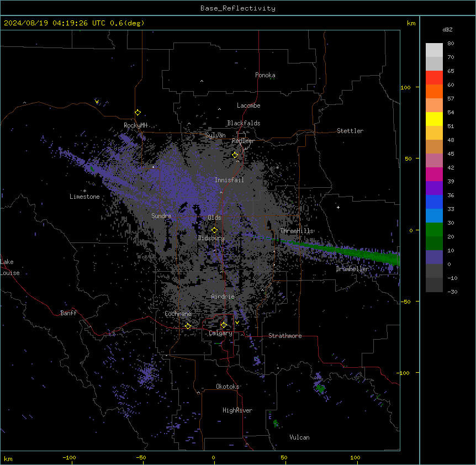
Task: Click the -100 tick on the bottom axis
Action: [x=69, y=458]
